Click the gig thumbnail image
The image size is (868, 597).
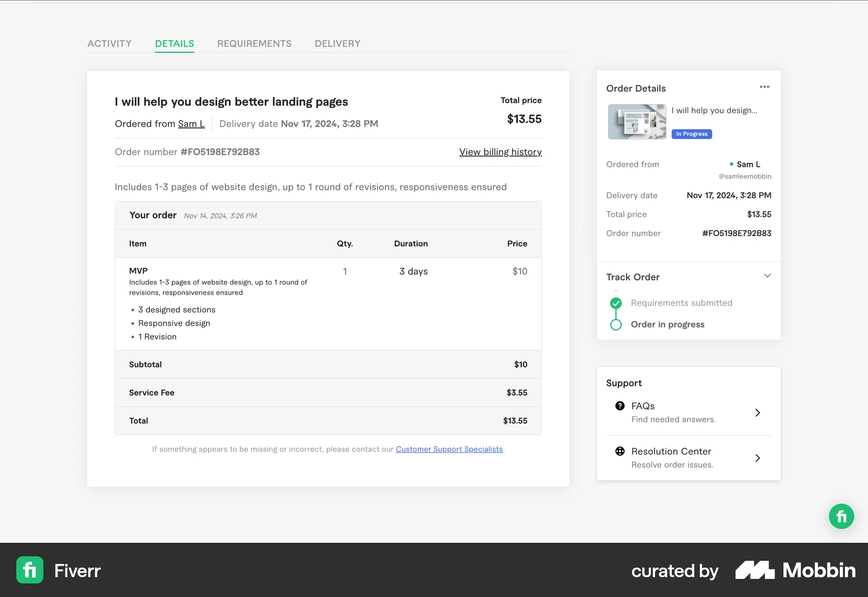coord(637,121)
